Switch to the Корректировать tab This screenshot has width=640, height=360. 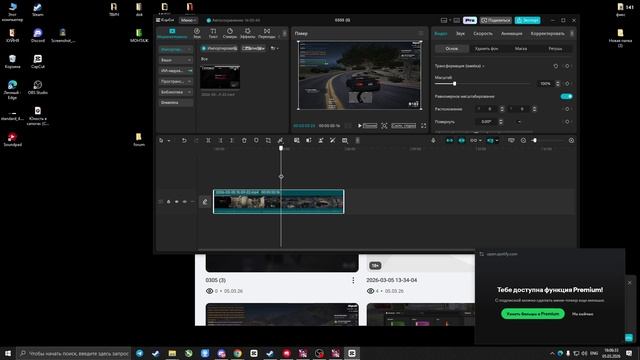tap(547, 33)
